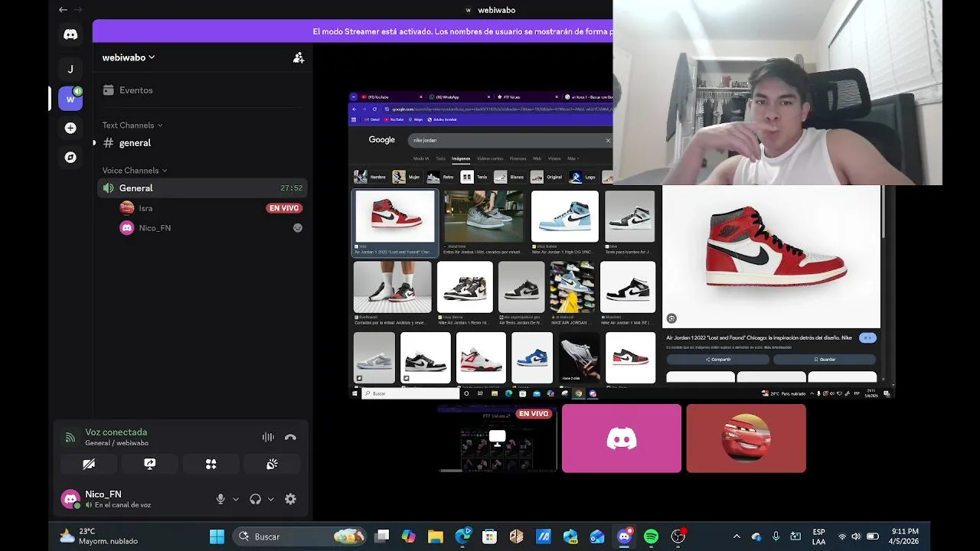This screenshot has width=980, height=551.
Task: Toggle camera on in voice panel
Action: 89,464
